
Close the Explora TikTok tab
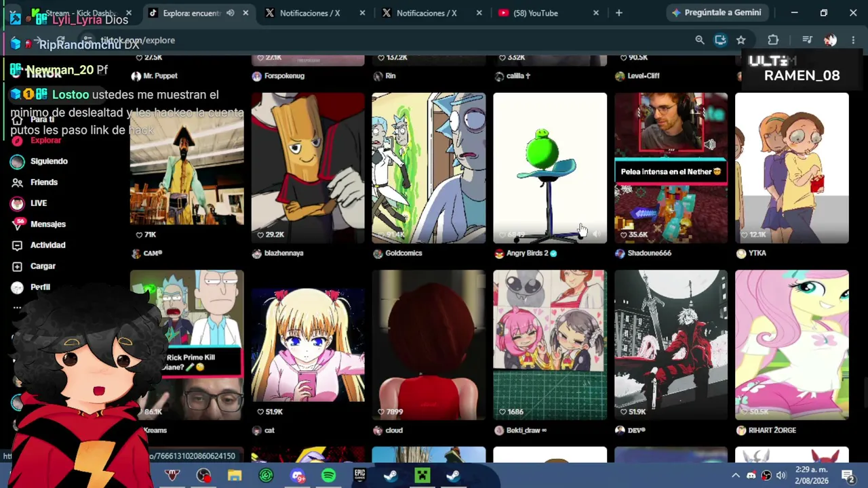tap(245, 13)
